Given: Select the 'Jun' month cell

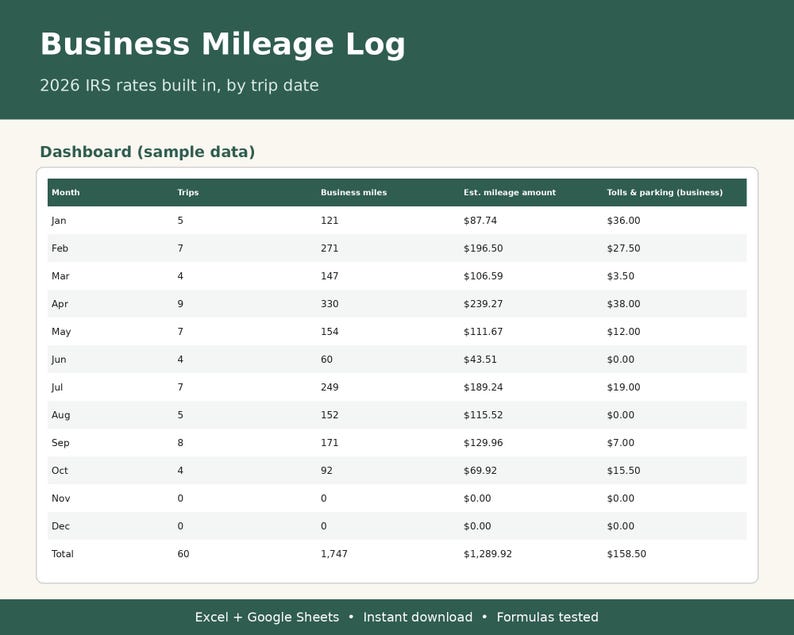Looking at the screenshot, I should click(x=59, y=360).
